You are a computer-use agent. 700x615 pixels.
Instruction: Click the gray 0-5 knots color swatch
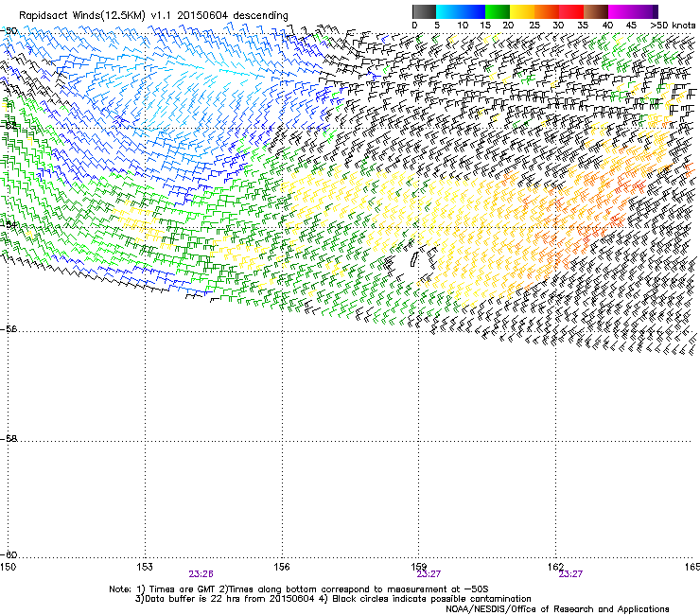(x=424, y=11)
